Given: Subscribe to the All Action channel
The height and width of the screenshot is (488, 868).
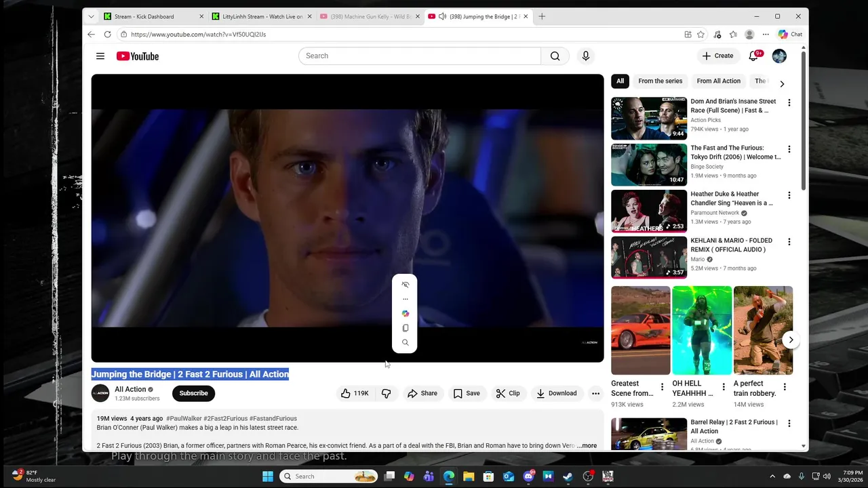Looking at the screenshot, I should coord(193,393).
